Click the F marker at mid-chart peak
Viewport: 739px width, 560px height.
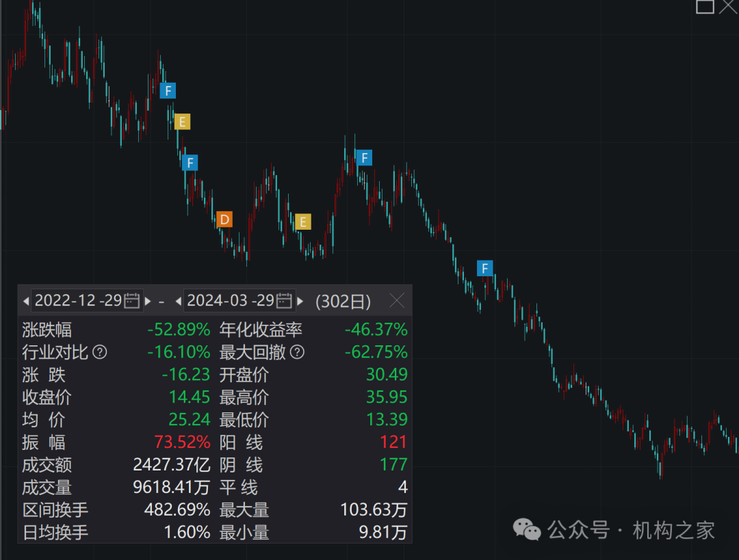364,157
